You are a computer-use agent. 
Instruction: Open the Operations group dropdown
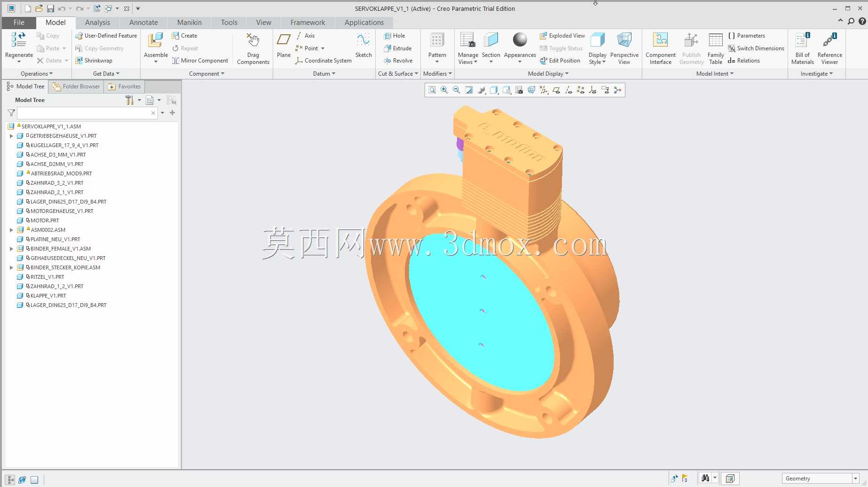(x=37, y=74)
